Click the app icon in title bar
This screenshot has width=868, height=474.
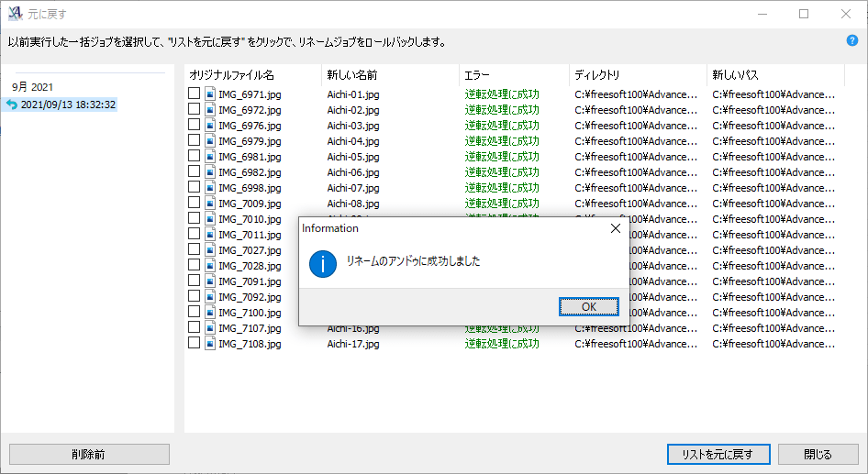pos(15,13)
